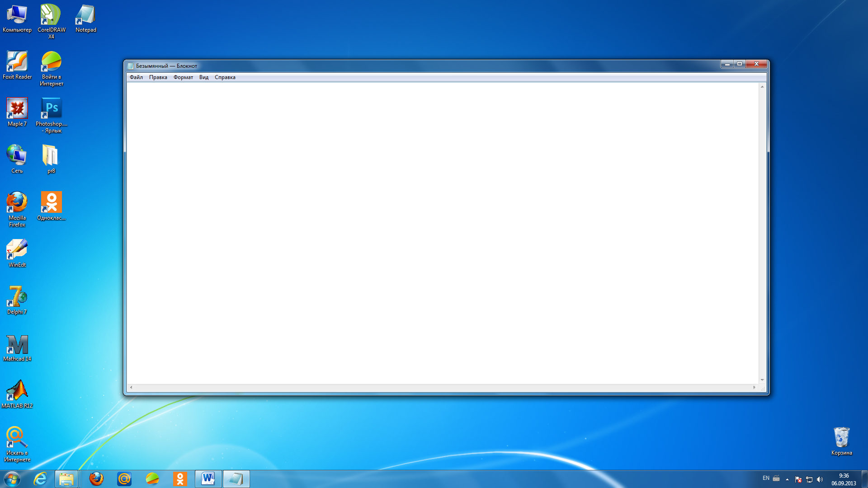Click the network tray icon

809,479
